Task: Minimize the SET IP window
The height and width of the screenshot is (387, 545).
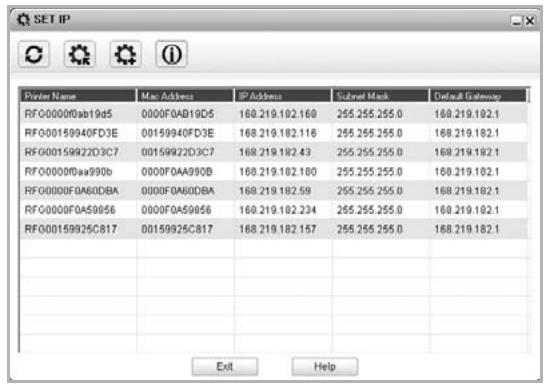Action: (x=516, y=21)
